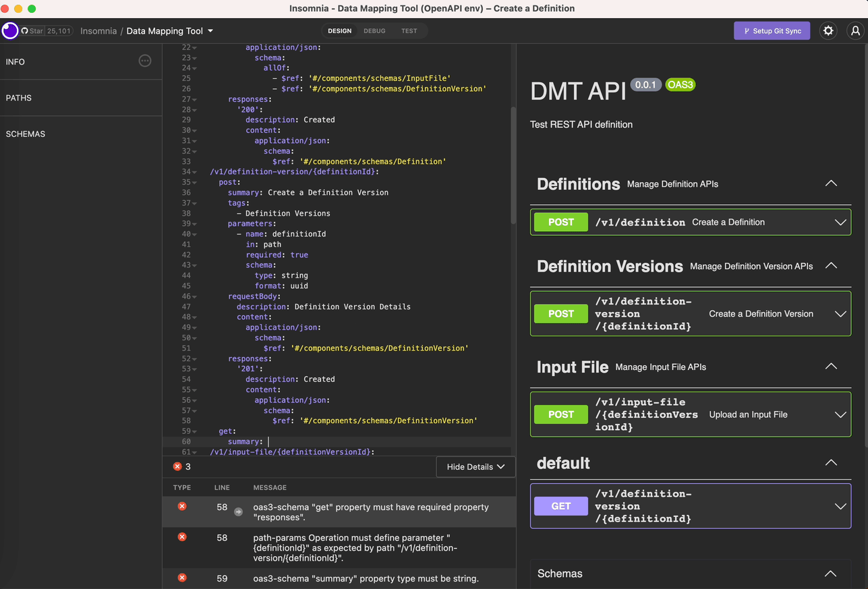
Task: Click the LINE column header
Action: tap(222, 487)
